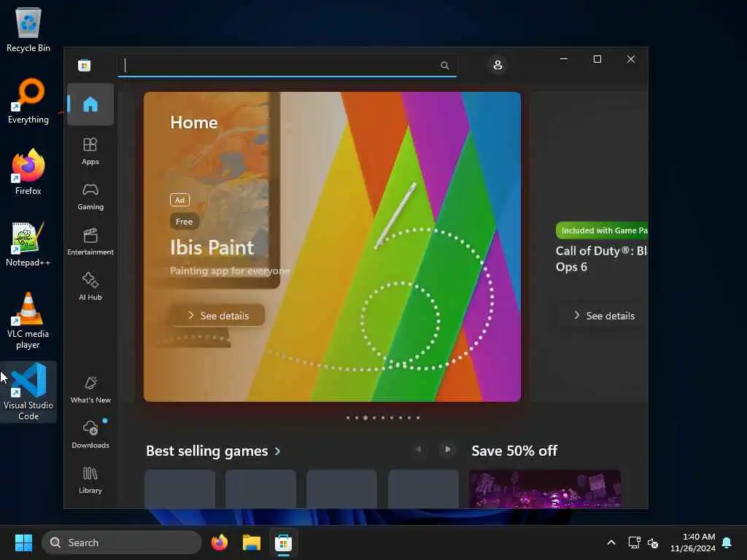747x560 pixels.
Task: Select the Visual Studio Code shortcut
Action: pos(28,392)
